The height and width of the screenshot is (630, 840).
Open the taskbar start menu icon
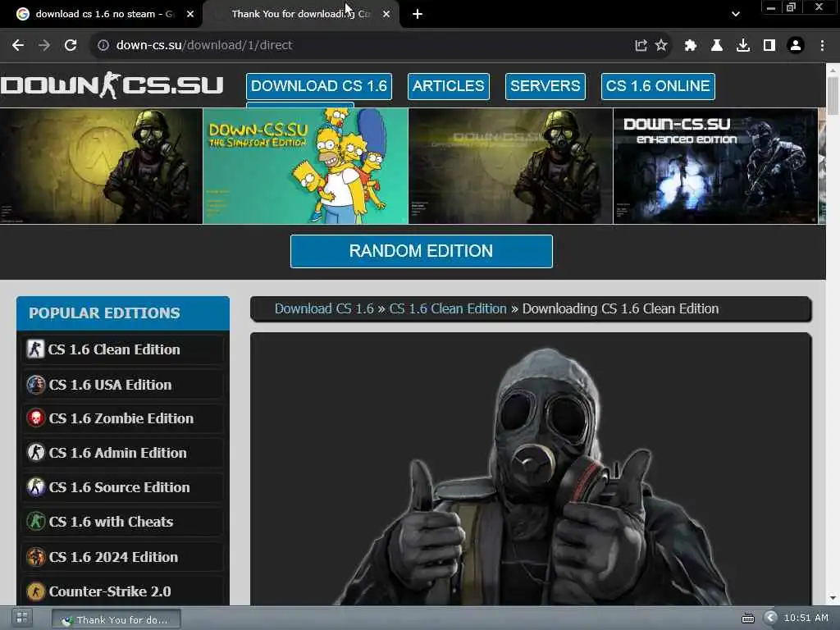[x=22, y=619]
